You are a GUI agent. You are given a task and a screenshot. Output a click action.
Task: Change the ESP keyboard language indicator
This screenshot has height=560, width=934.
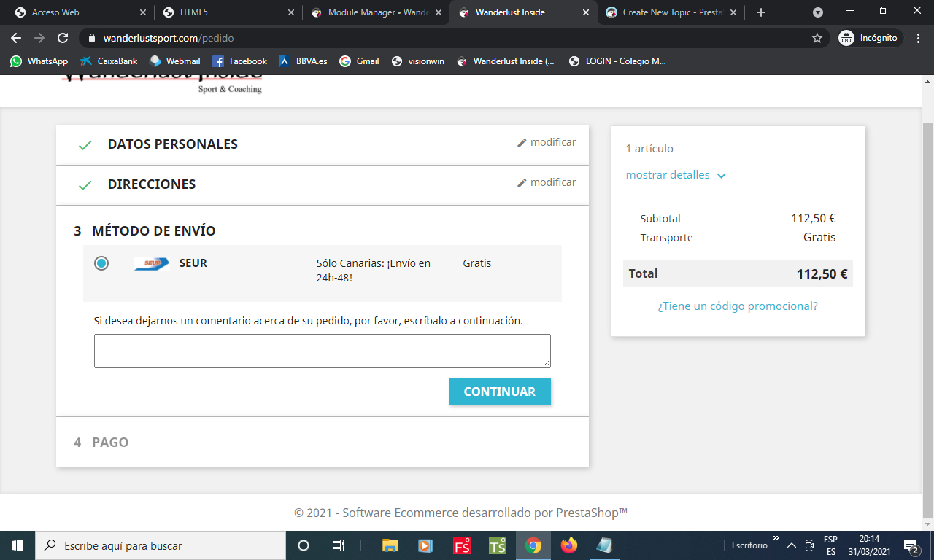(830, 545)
